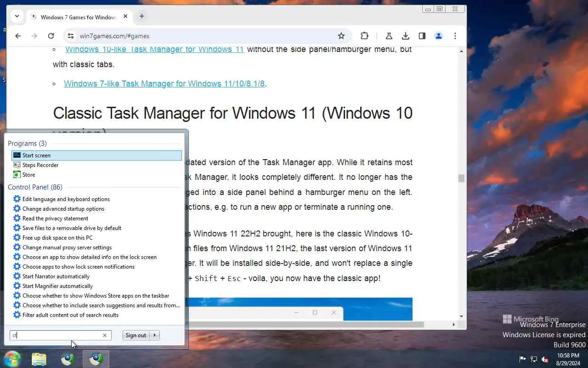
Task: Open Chrome Labs flask icon
Action: pyautogui.click(x=389, y=36)
